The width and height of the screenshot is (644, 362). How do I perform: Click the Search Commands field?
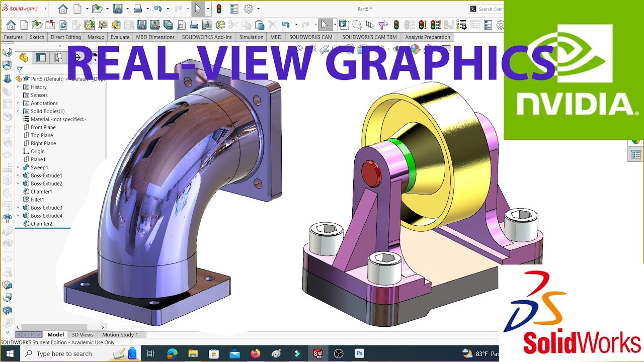(486, 9)
